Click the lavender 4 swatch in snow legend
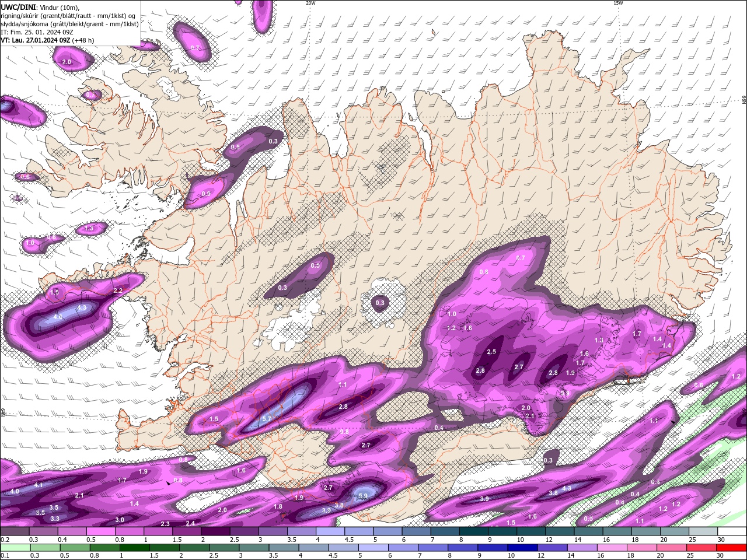The height and width of the screenshot is (560, 747). click(331, 531)
